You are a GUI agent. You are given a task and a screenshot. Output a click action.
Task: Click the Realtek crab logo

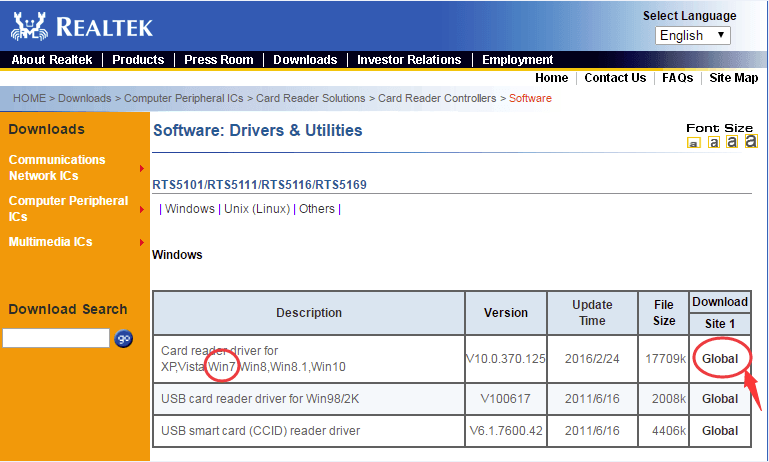tap(29, 26)
